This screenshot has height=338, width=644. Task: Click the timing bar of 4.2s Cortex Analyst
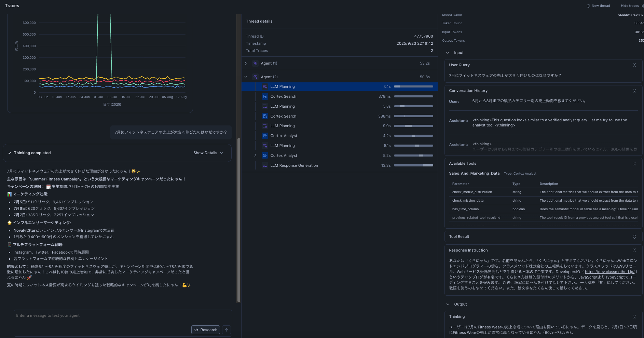[413, 136]
